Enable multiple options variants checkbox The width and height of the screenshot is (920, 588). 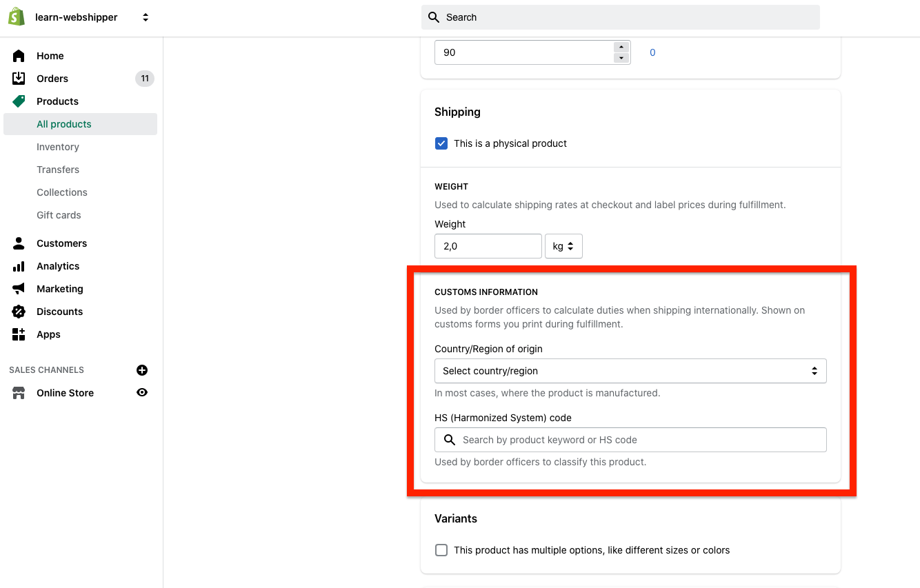441,550
